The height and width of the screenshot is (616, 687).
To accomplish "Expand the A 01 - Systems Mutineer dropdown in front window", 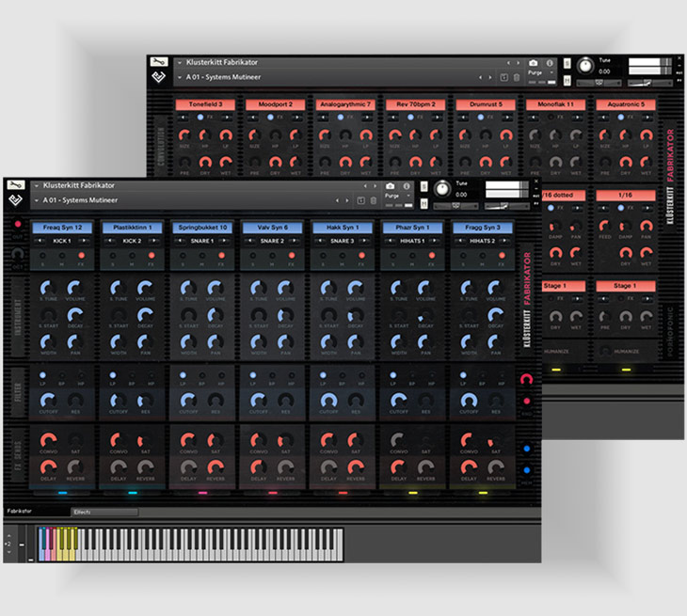I will (x=37, y=200).
